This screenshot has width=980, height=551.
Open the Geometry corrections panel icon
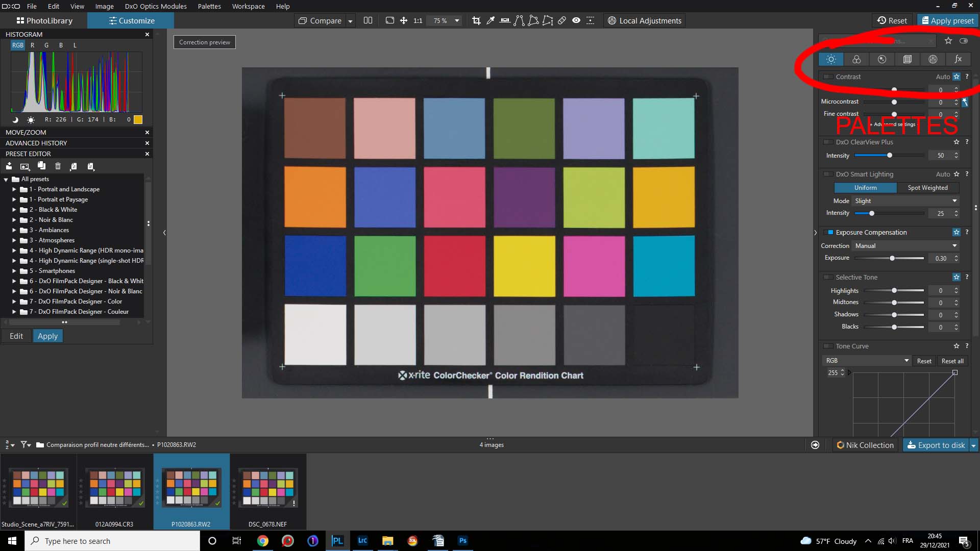pyautogui.click(x=908, y=59)
